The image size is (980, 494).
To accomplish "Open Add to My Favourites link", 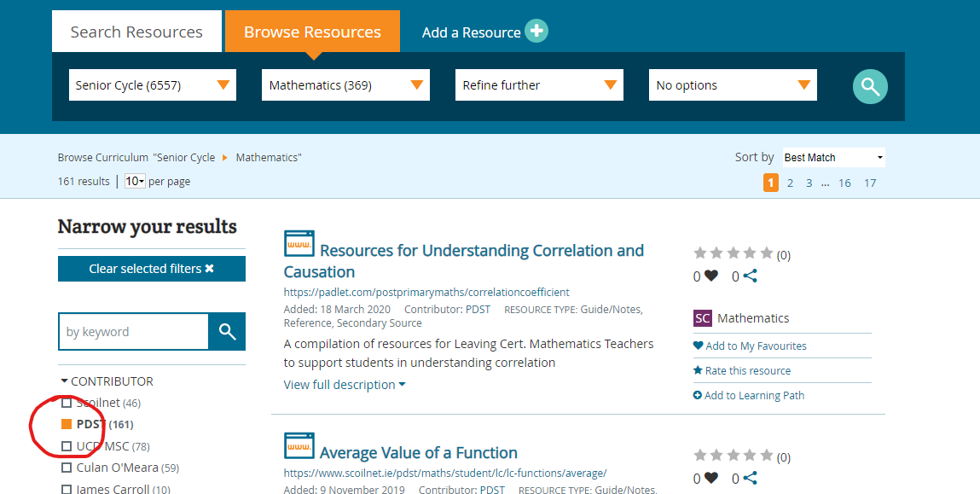I will [755, 346].
